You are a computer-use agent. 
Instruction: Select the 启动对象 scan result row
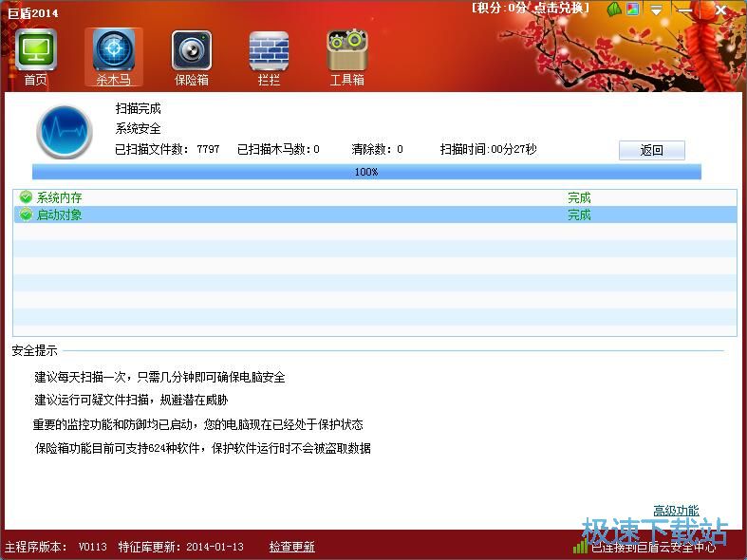[375, 215]
